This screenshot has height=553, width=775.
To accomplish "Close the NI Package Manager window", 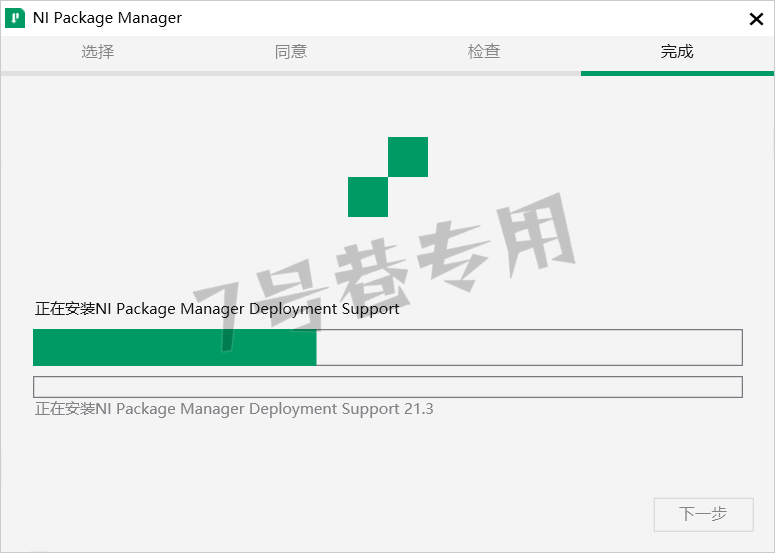I will click(x=756, y=18).
